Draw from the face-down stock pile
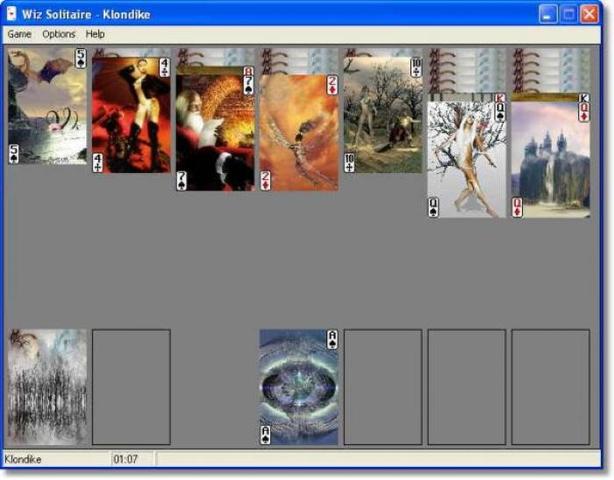 (x=47, y=387)
